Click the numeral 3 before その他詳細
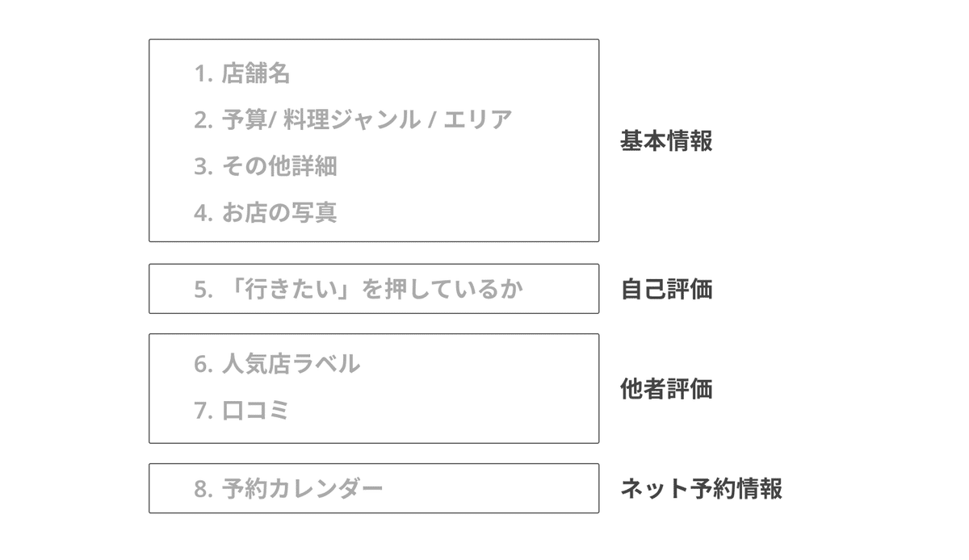 200,167
